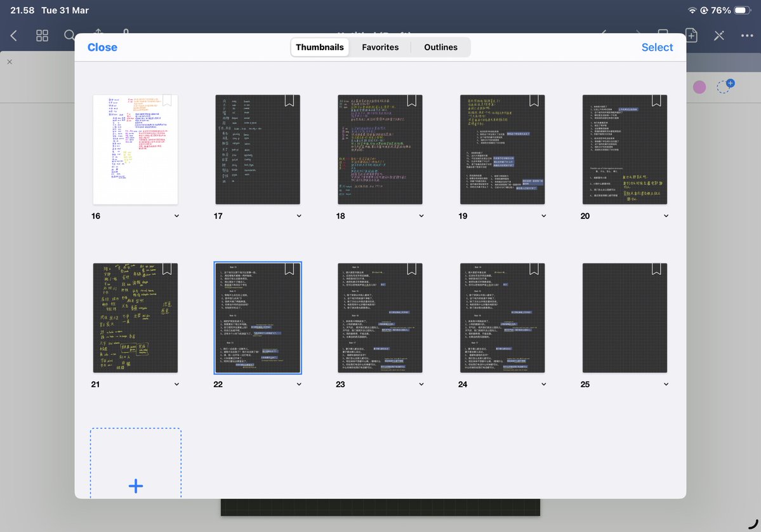Tap the pencil-cross editing mode icon
This screenshot has width=761, height=532.
click(718, 36)
